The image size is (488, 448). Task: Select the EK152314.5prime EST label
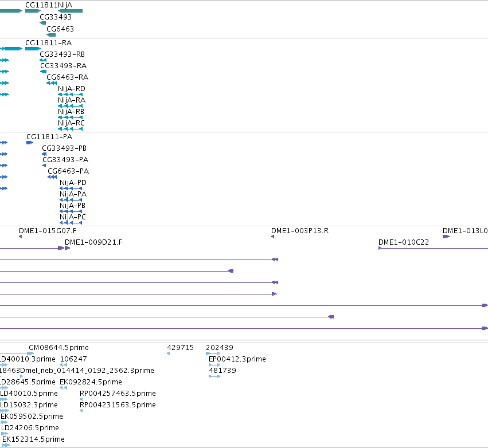point(33,439)
